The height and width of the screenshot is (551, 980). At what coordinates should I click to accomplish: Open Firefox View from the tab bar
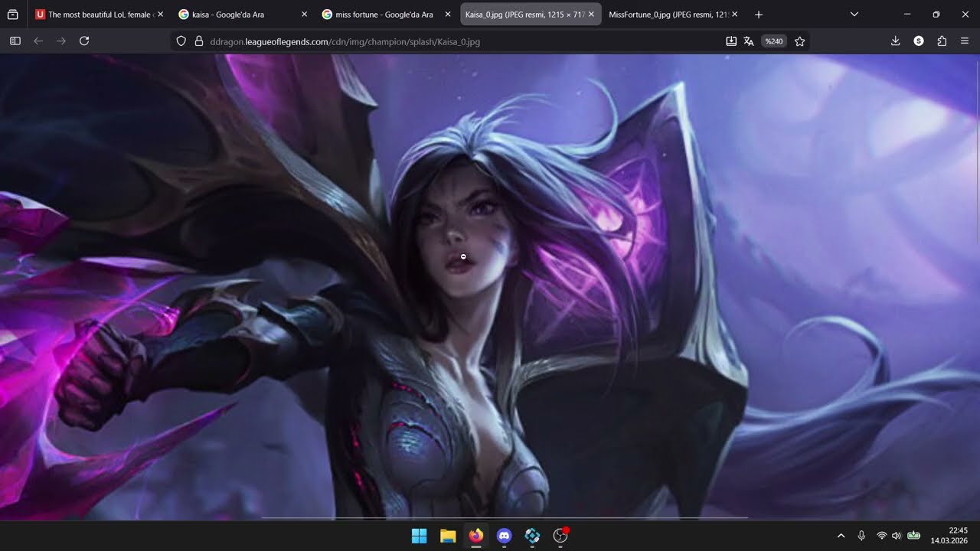point(13,15)
